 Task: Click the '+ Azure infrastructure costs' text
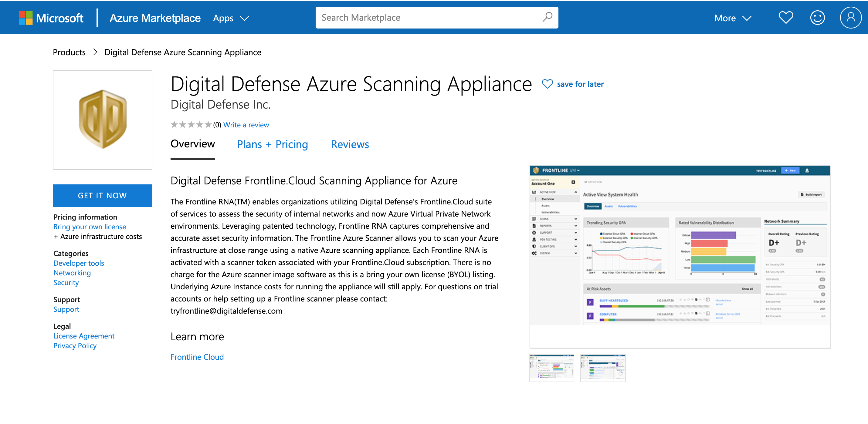pos(98,237)
